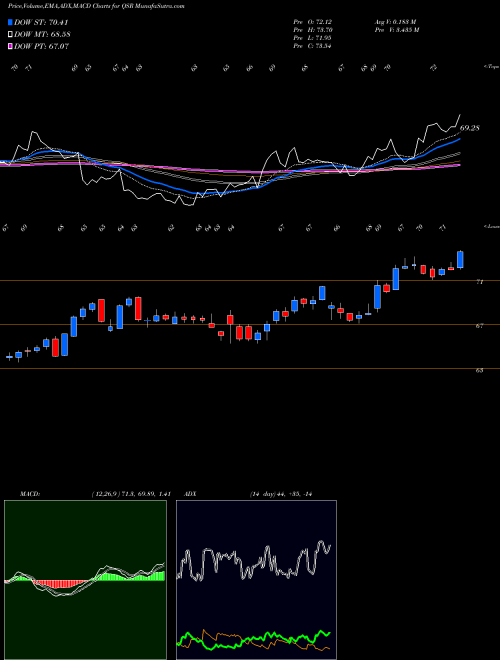Click the '<Tops' label at right edge
The height and width of the screenshot is (660, 500).
pyautogui.click(x=491, y=67)
